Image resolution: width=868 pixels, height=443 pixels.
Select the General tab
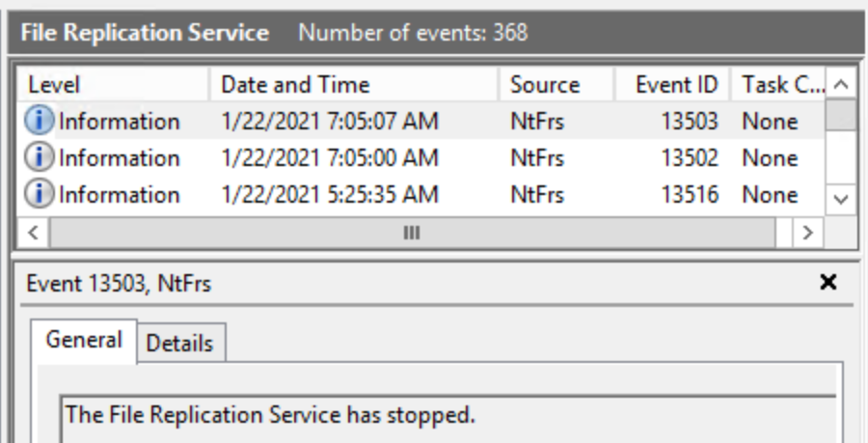click(x=84, y=341)
